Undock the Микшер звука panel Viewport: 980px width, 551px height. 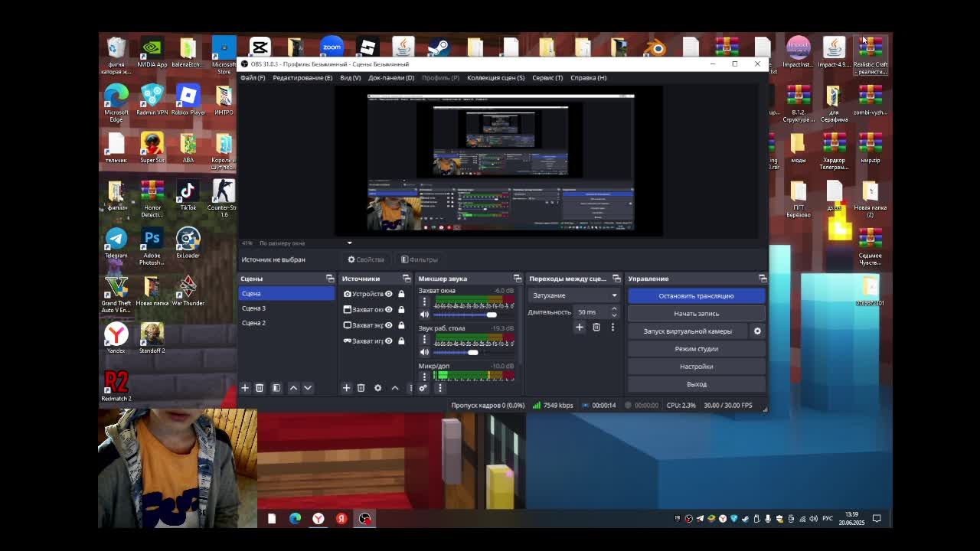pyautogui.click(x=518, y=279)
